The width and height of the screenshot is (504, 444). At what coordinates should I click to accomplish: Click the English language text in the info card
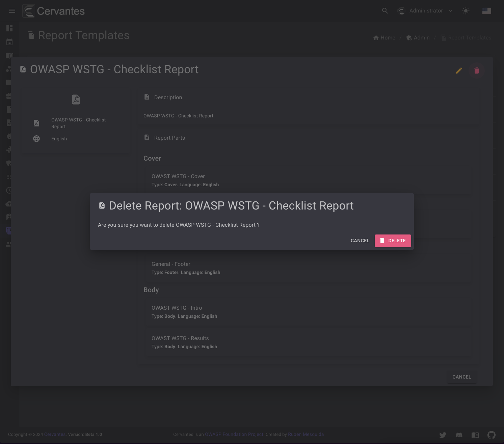pyautogui.click(x=59, y=139)
